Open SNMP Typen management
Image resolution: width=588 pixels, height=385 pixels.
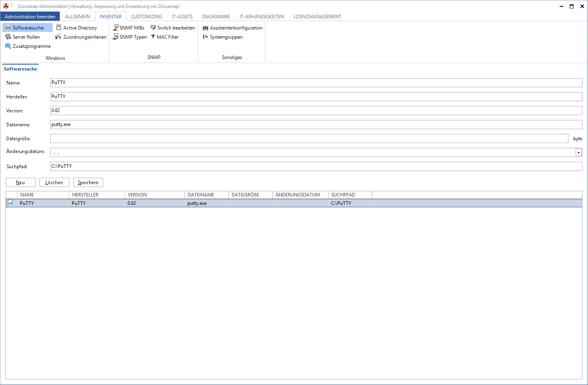[130, 37]
